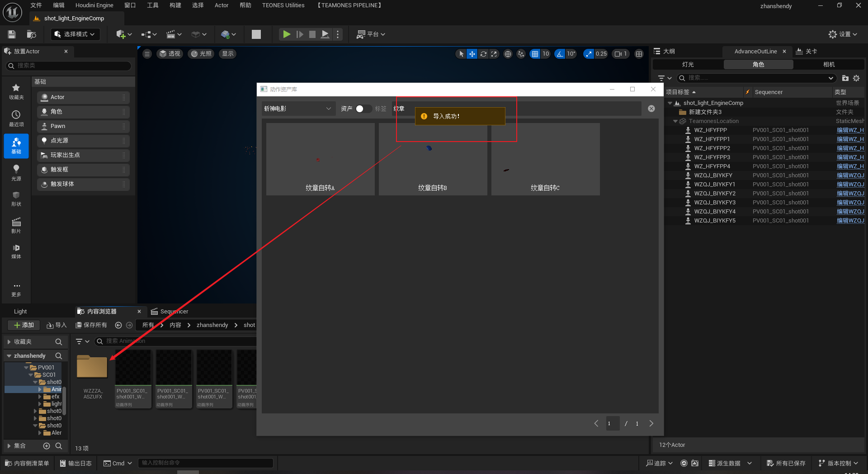The height and width of the screenshot is (474, 868).
Task: Open the 设置 settings menu in the toolbar
Action: 842,34
